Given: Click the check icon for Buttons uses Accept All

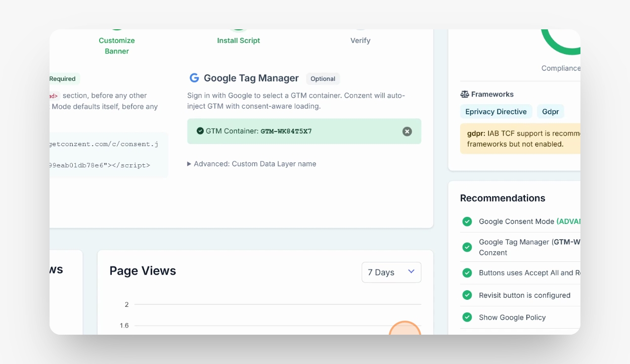Looking at the screenshot, I should tap(467, 272).
